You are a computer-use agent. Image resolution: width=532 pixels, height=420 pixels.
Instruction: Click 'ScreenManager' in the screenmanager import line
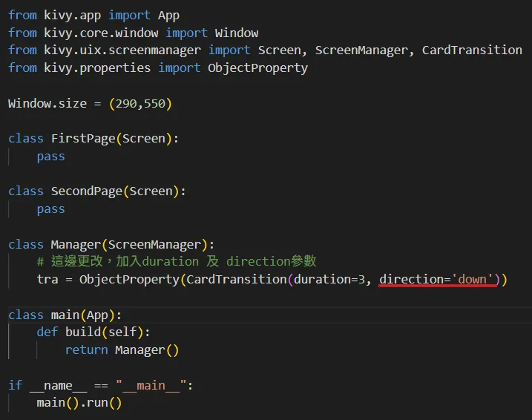tap(361, 50)
